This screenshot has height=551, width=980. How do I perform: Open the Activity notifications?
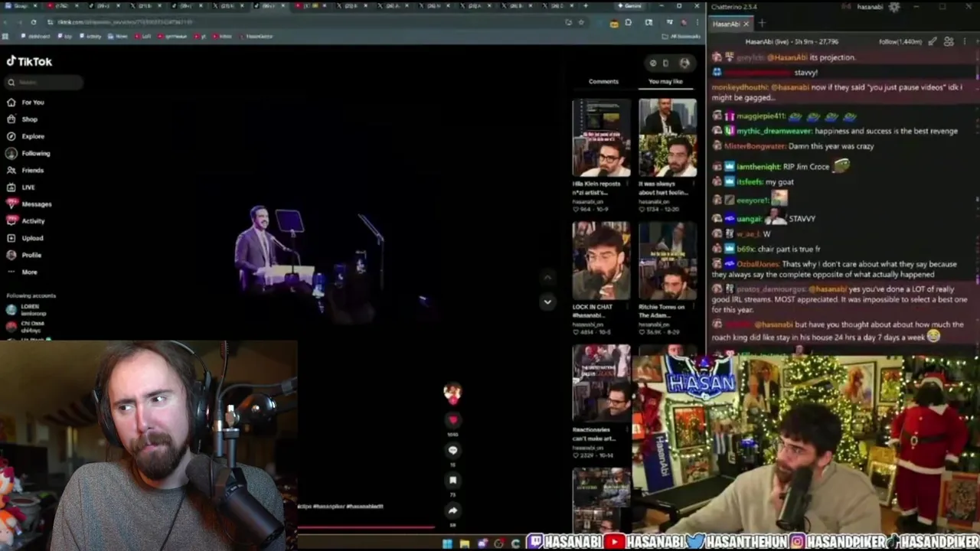click(27, 221)
